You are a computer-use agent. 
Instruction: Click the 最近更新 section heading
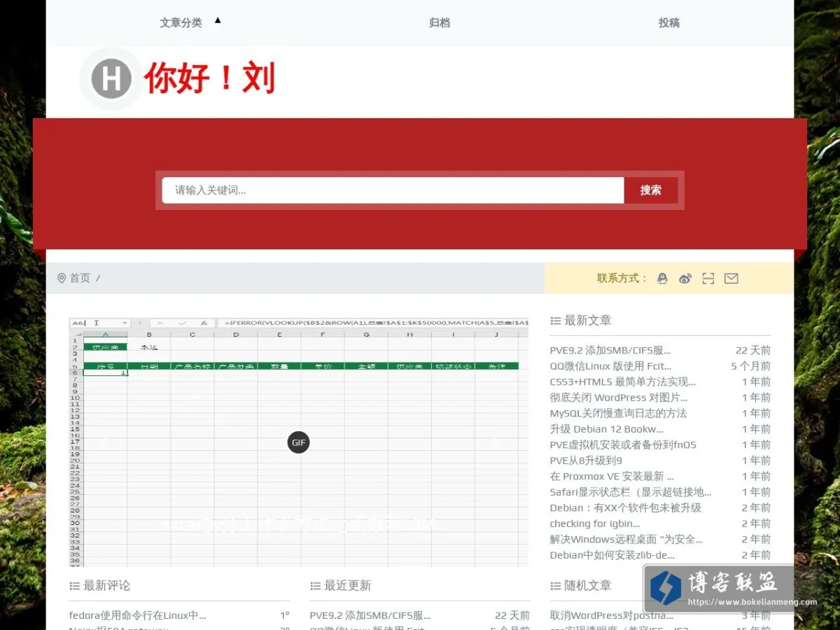pyautogui.click(x=348, y=586)
